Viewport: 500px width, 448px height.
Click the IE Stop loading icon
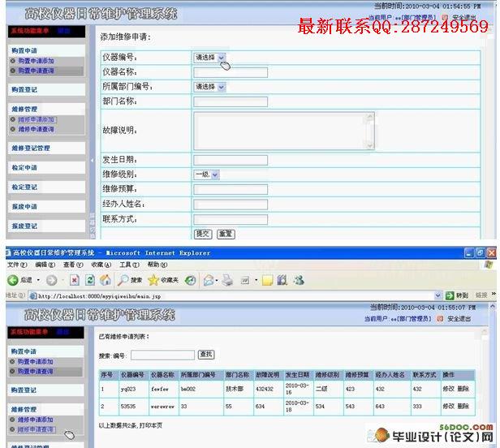point(75,280)
